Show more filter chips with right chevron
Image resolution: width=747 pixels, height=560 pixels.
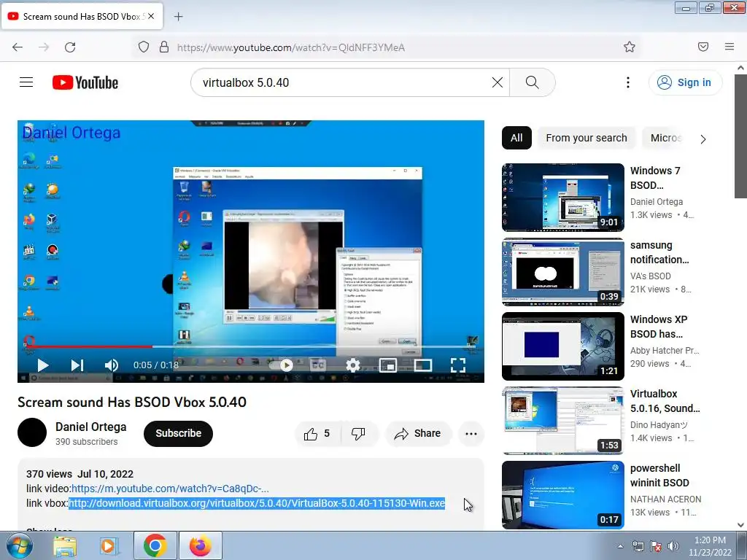[x=703, y=139]
